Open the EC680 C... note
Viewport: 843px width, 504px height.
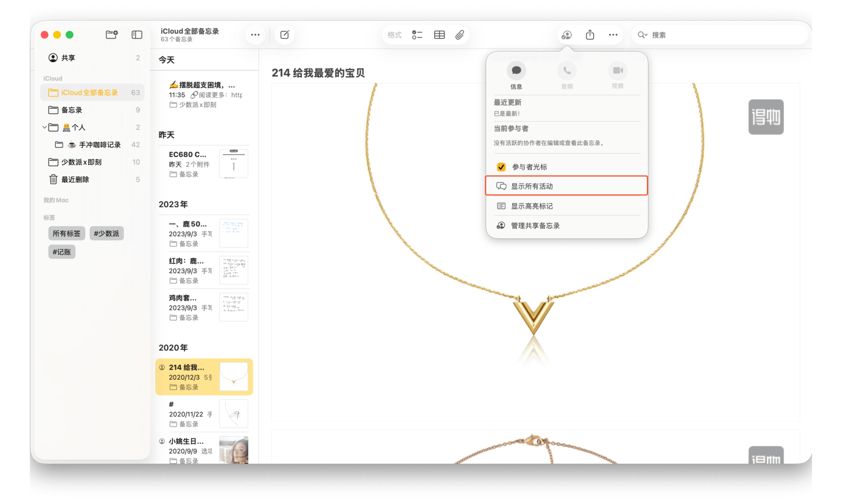click(204, 164)
